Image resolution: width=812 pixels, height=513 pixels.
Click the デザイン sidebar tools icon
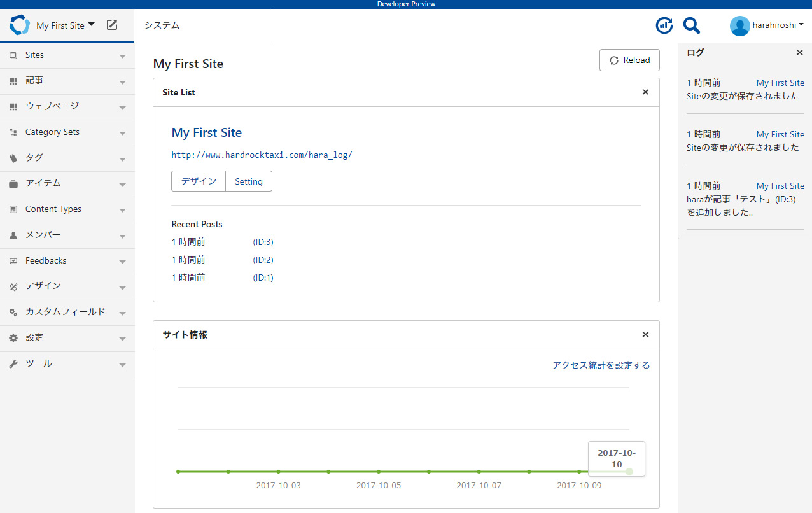pyautogui.click(x=13, y=287)
